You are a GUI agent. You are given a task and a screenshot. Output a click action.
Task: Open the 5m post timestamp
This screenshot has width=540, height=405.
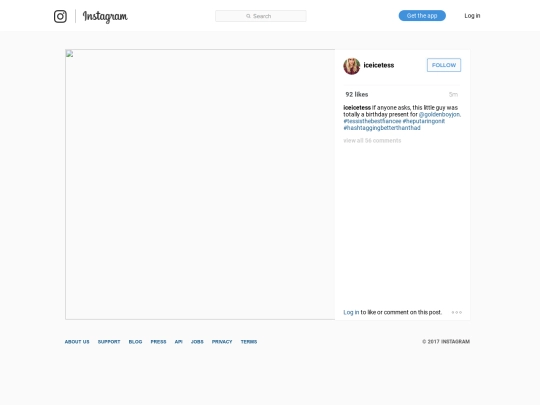(x=453, y=94)
